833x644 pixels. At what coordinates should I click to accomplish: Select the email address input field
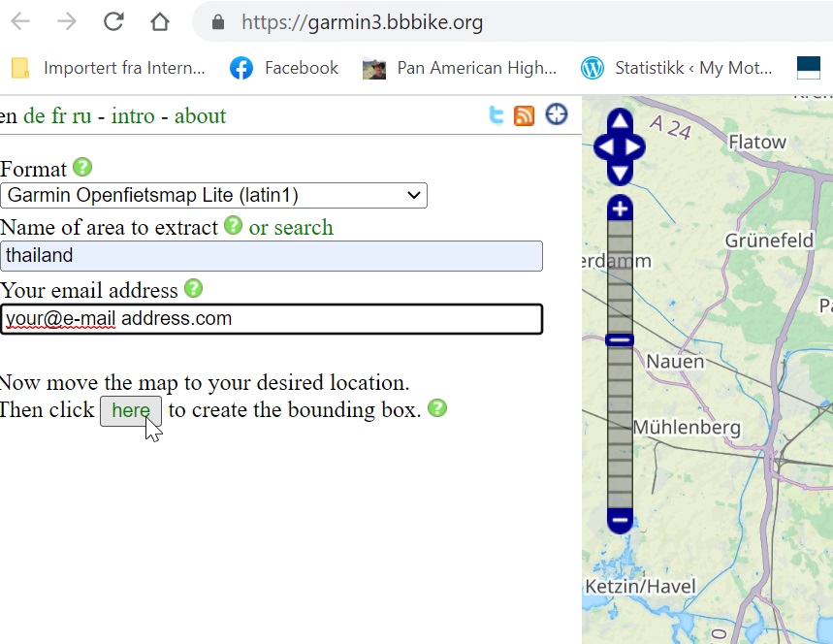coord(271,319)
